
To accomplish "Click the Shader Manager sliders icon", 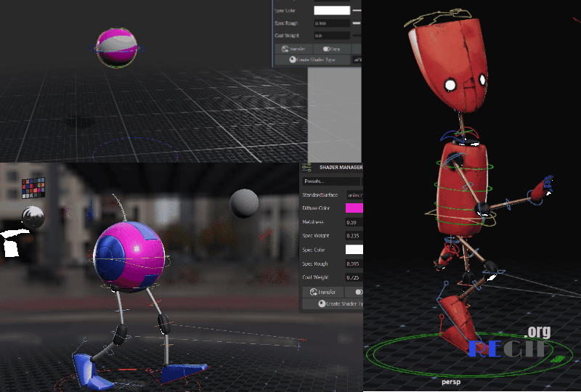I will tap(306, 168).
